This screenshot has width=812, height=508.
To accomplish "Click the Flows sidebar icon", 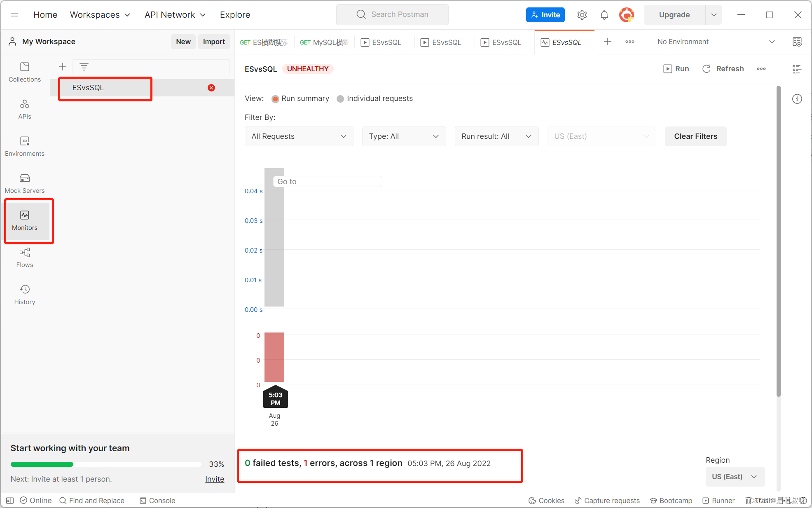I will [x=24, y=257].
